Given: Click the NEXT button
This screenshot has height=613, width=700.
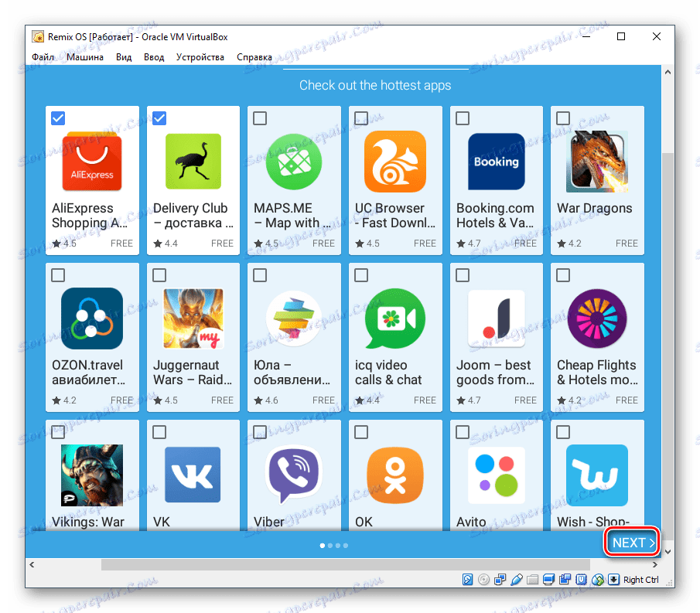Looking at the screenshot, I should point(632,543).
